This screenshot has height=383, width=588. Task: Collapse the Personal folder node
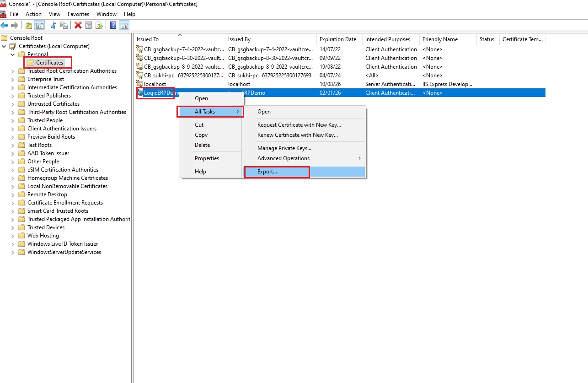(13, 54)
